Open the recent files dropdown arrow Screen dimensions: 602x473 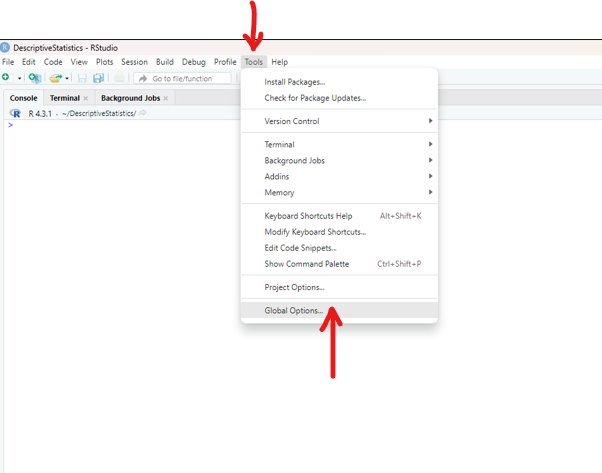[67, 78]
